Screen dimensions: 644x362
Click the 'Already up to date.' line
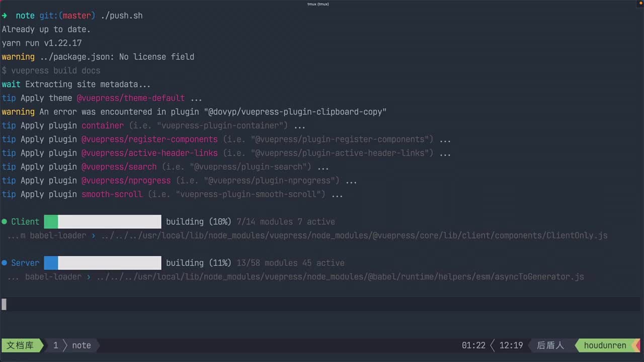(46, 30)
